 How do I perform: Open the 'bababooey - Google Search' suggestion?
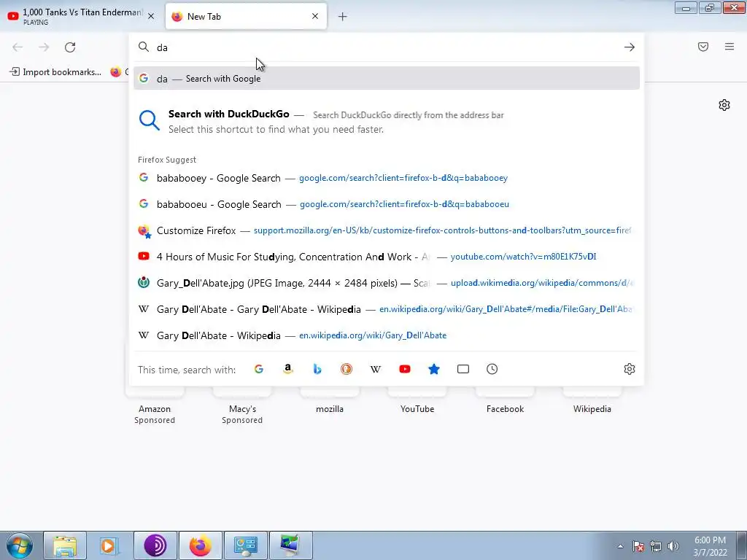(387, 178)
